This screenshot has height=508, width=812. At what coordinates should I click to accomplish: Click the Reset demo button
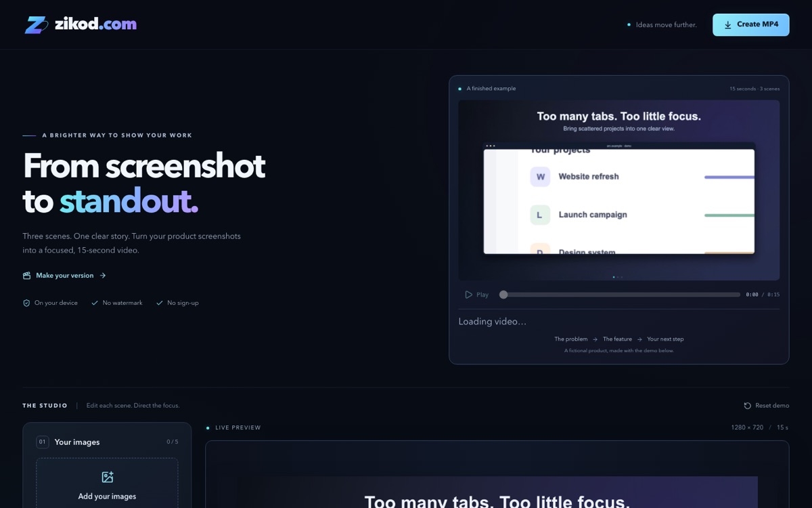click(766, 406)
